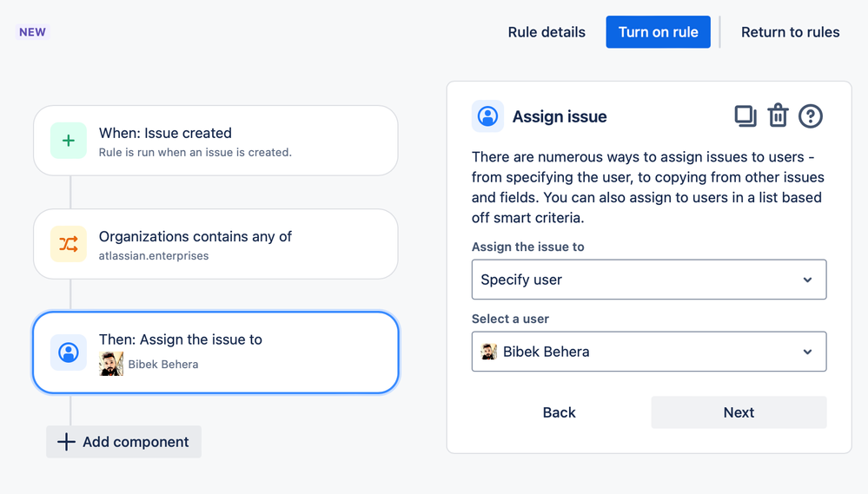
Task: Click the green plus trigger icon
Action: point(69,141)
